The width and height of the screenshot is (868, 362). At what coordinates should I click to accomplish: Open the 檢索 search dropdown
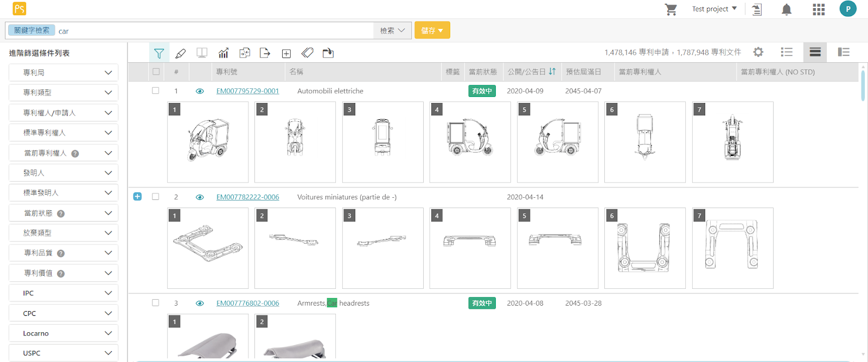(392, 30)
